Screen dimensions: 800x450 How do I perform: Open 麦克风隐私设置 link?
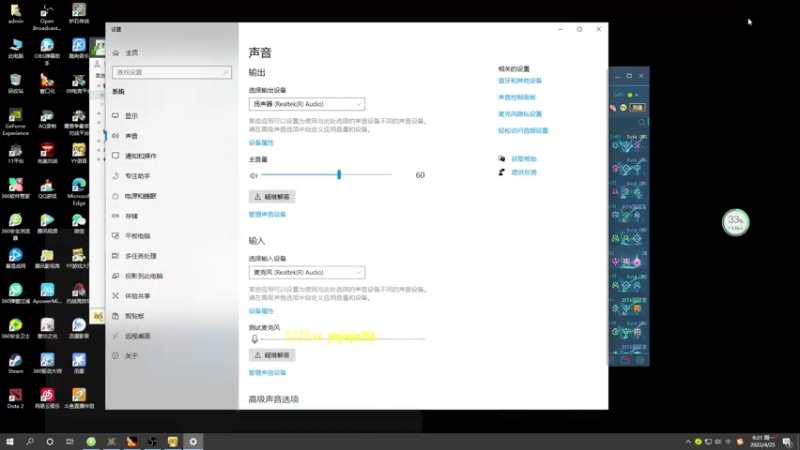click(x=520, y=114)
